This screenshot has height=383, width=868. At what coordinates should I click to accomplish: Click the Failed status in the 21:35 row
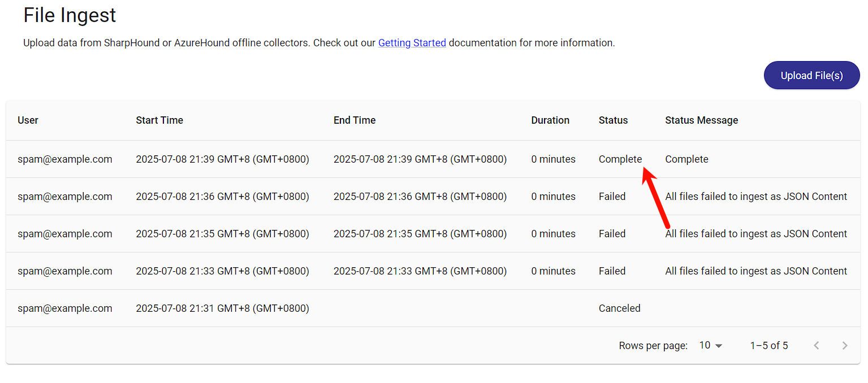point(612,234)
